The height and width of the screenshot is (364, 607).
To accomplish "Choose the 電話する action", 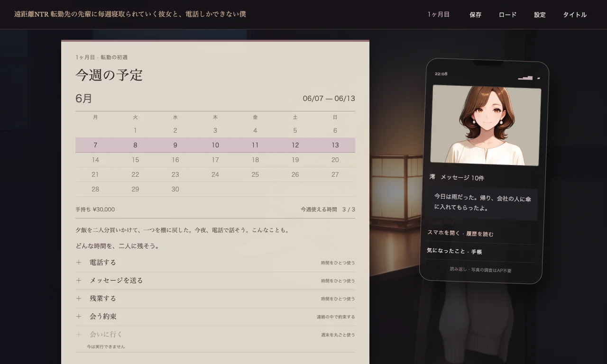I will tap(215, 263).
